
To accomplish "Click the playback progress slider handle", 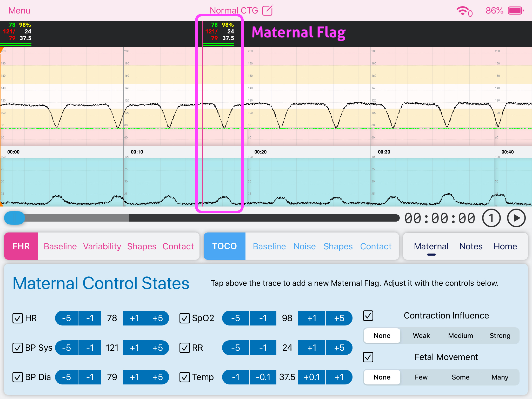I will tap(14, 218).
